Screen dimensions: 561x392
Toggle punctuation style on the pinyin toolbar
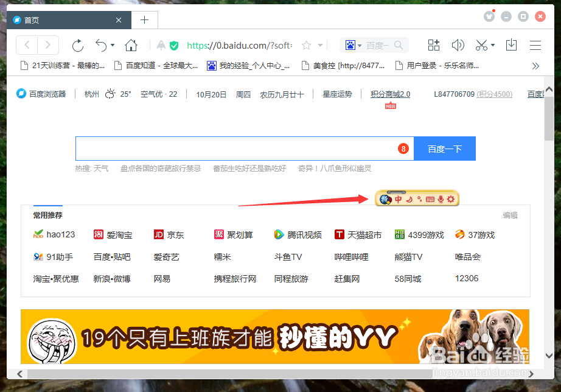tap(420, 199)
